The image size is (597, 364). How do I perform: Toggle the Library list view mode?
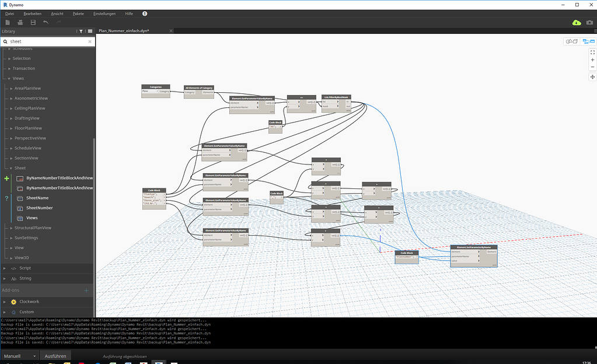click(x=90, y=32)
